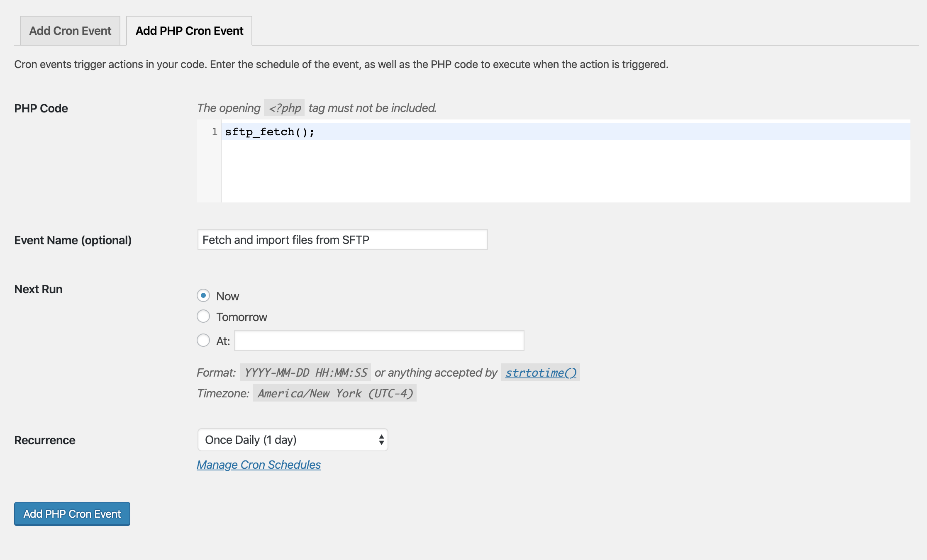
Task: Open the Manage Cron Schedules link
Action: pyautogui.click(x=259, y=465)
